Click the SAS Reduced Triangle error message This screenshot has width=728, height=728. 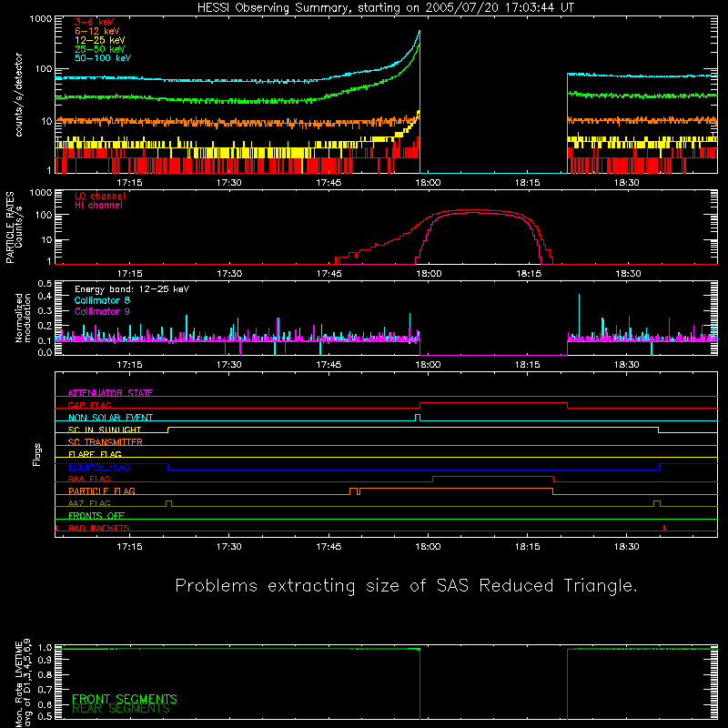pyautogui.click(x=406, y=586)
